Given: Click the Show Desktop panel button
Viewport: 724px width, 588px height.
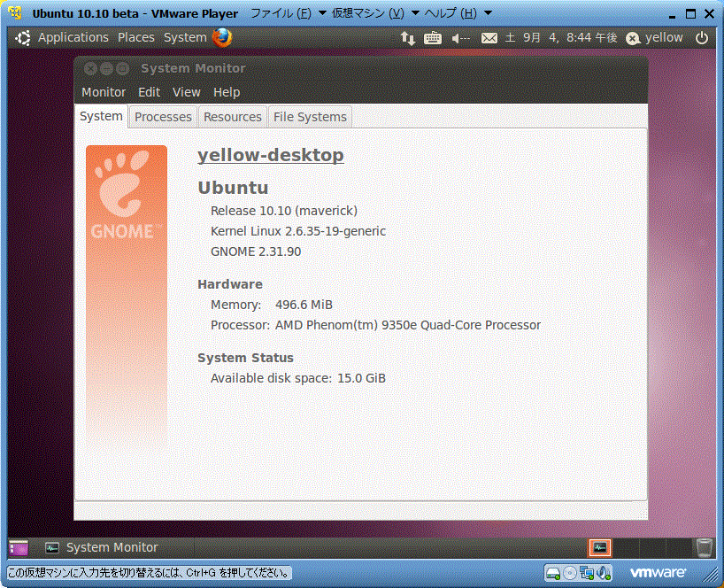Looking at the screenshot, I should [x=19, y=548].
